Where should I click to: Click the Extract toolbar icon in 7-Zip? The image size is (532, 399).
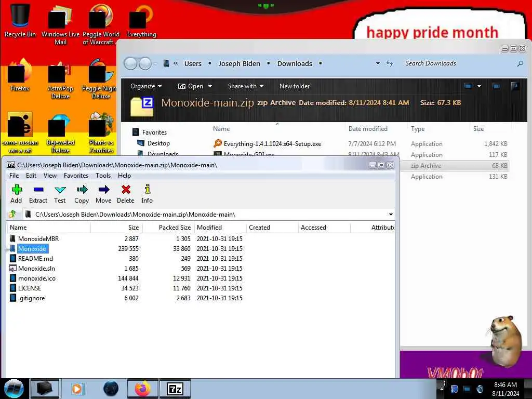click(38, 194)
